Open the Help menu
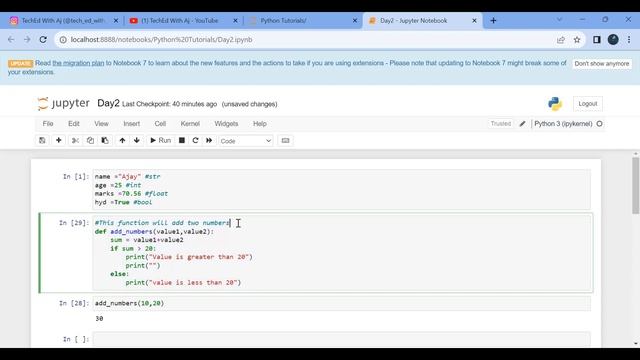Viewport: 640px width, 360px height. 260,124
